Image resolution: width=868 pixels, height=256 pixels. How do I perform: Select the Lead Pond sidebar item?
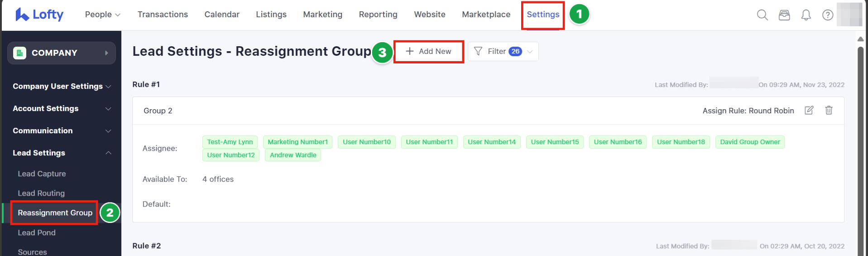tap(37, 232)
